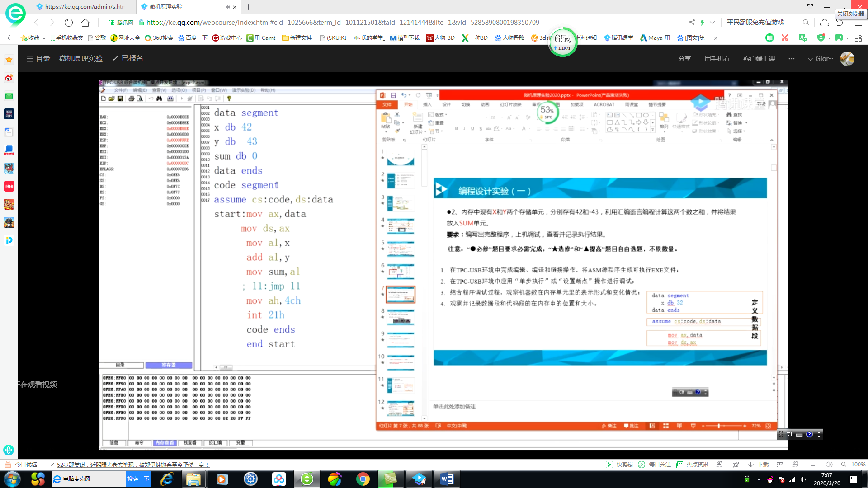Open Chrome from the taskbar
Viewport: 868px width, 488px height.
[x=363, y=479]
